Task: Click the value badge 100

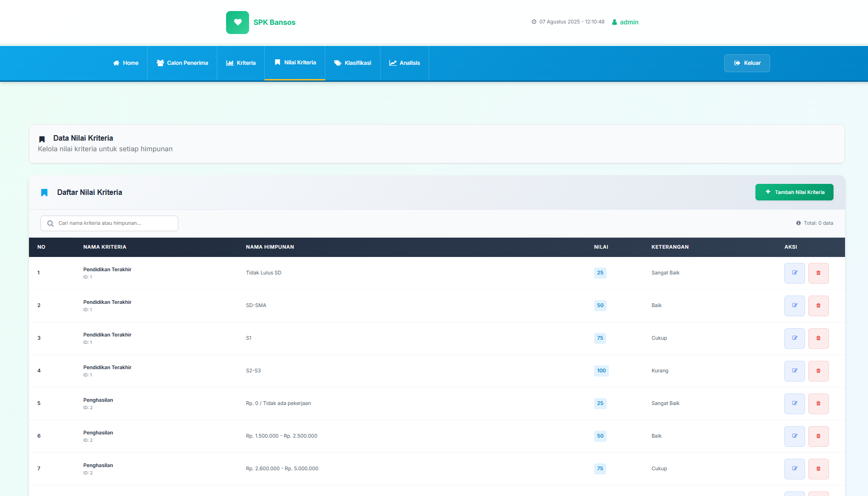Action: 601,371
